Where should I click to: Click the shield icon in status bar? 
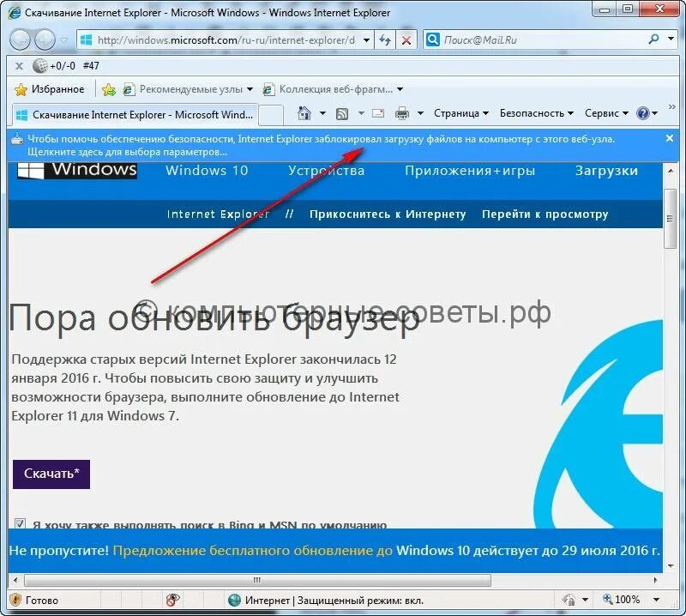tap(15, 600)
